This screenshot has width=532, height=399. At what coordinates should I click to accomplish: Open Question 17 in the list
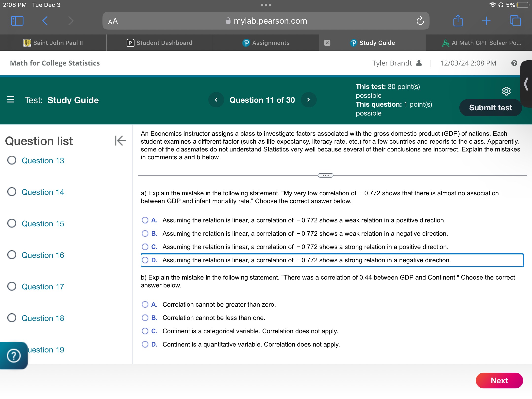(x=43, y=287)
